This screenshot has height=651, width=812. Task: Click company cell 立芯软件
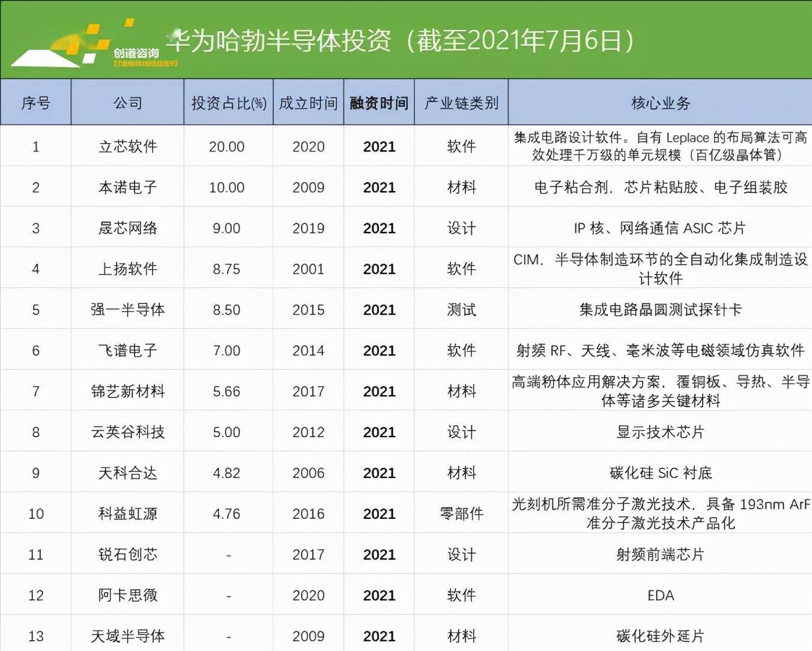click(x=127, y=146)
